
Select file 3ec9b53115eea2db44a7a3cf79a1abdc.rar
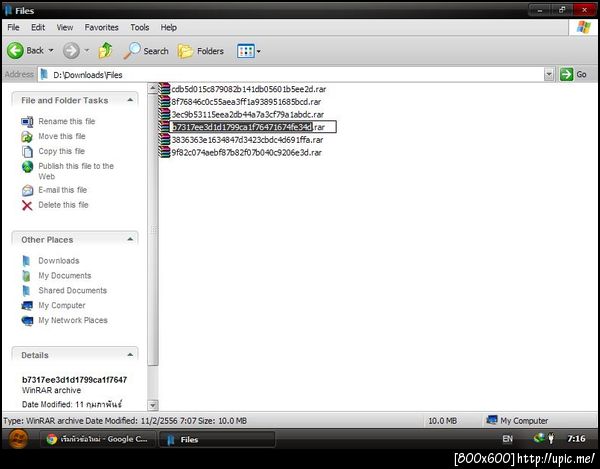pyautogui.click(x=248, y=114)
